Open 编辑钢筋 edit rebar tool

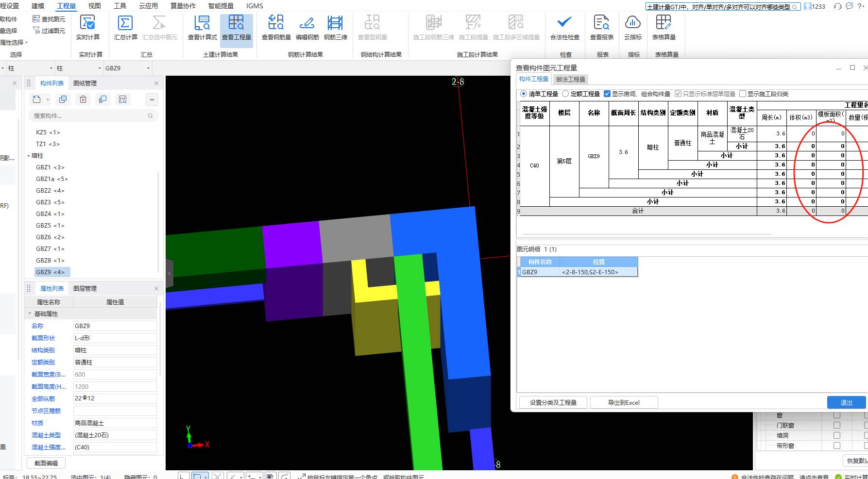pyautogui.click(x=307, y=28)
